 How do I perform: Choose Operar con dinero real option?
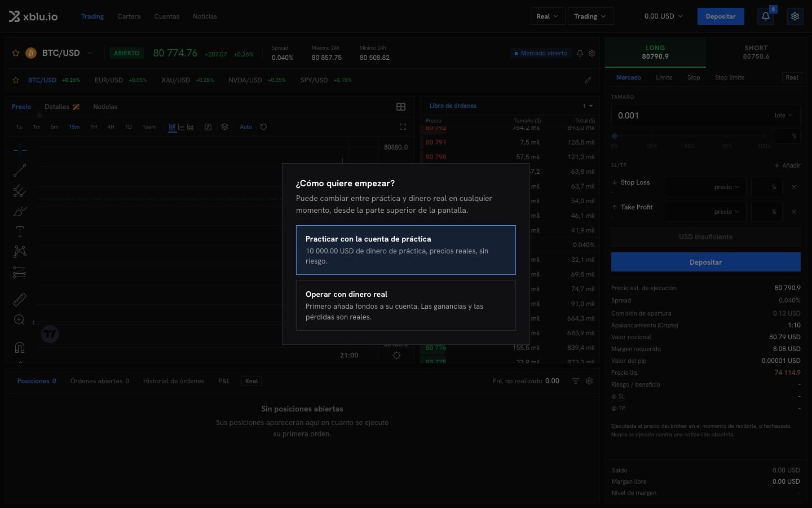point(406,305)
